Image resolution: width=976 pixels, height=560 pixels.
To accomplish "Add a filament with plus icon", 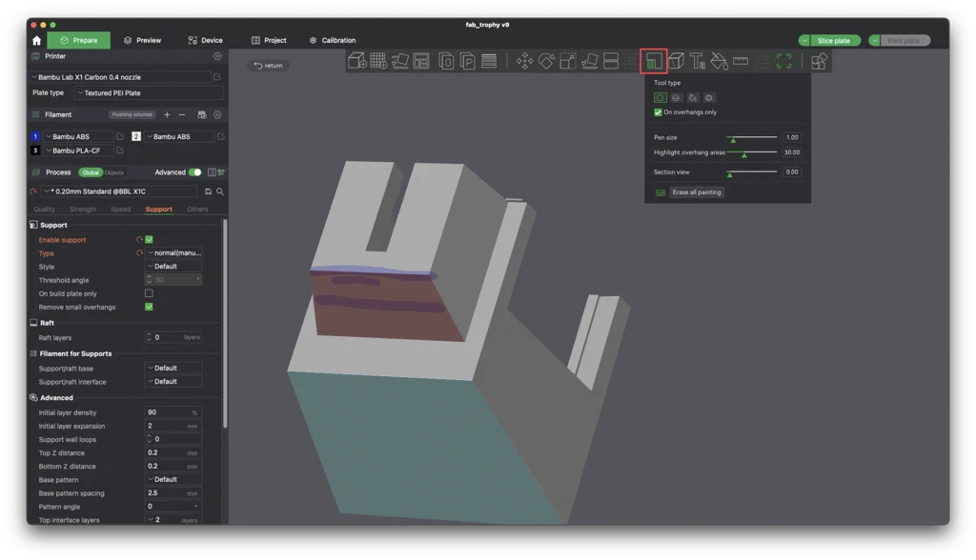I will pos(167,114).
